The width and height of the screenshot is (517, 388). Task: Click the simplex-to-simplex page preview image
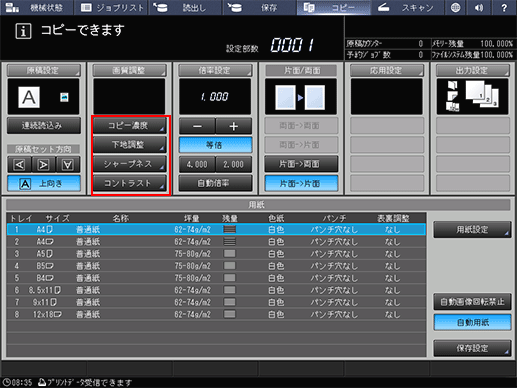pyautogui.click(x=301, y=97)
